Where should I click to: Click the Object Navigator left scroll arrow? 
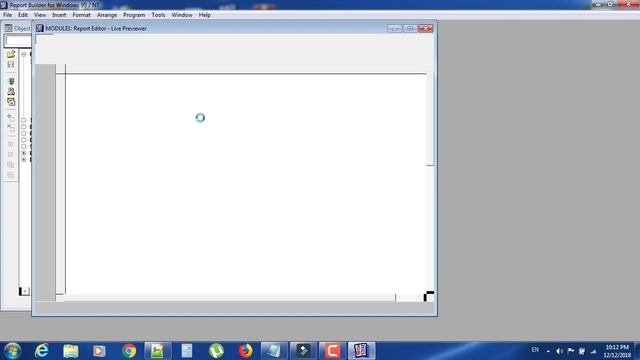[x=24, y=291]
